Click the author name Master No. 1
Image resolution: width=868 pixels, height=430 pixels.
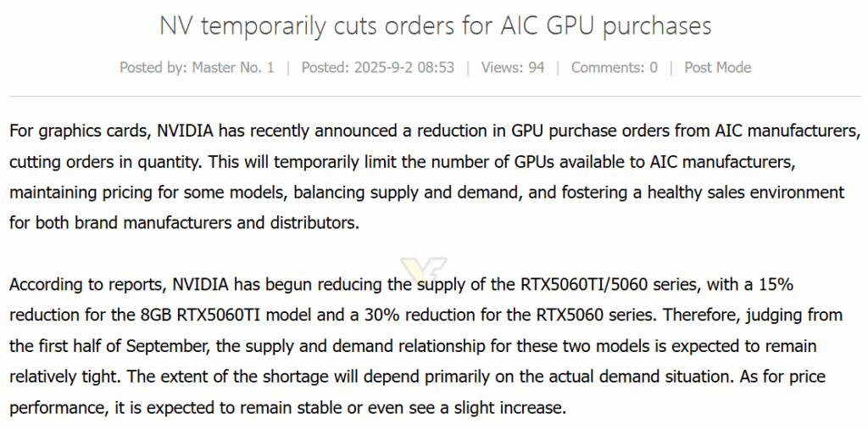tap(232, 68)
